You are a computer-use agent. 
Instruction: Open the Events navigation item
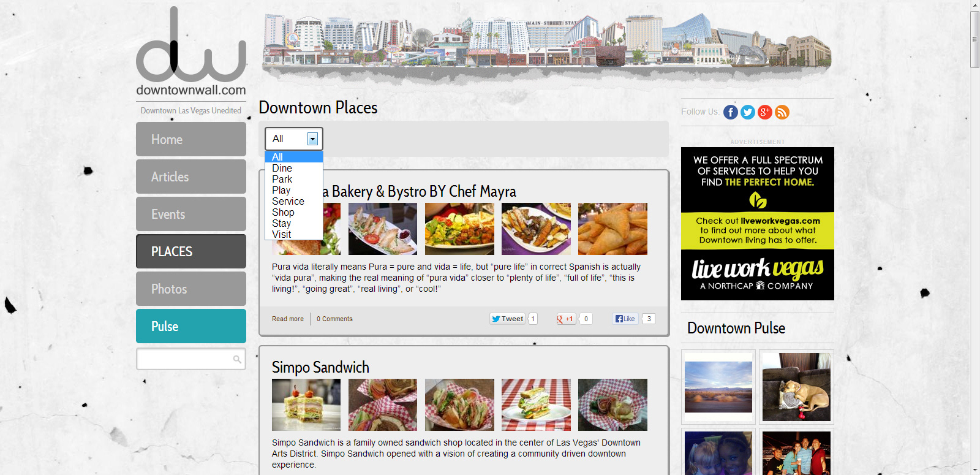tap(190, 215)
